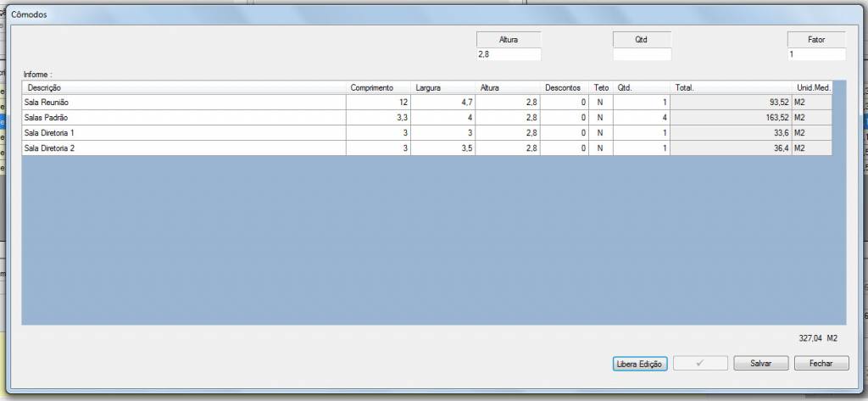Click Total cell 33,6
The image size is (868, 401).
(x=731, y=133)
